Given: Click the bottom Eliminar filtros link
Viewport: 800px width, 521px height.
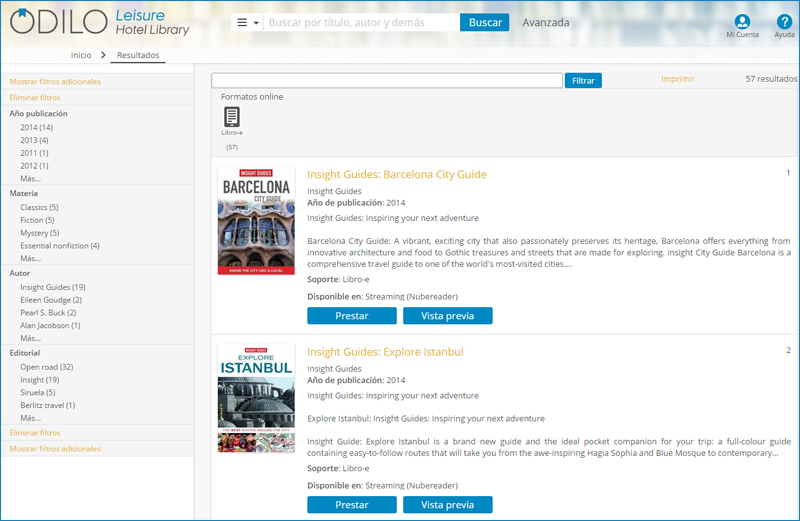Looking at the screenshot, I should pyautogui.click(x=35, y=433).
